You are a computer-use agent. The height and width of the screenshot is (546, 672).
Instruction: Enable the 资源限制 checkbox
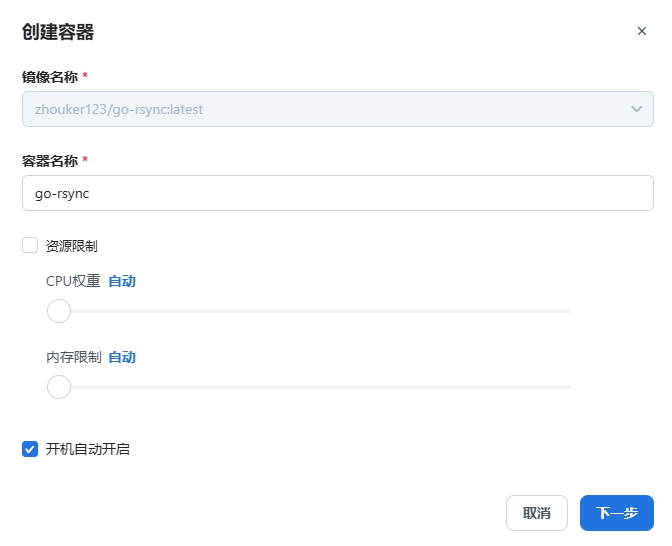pos(30,245)
